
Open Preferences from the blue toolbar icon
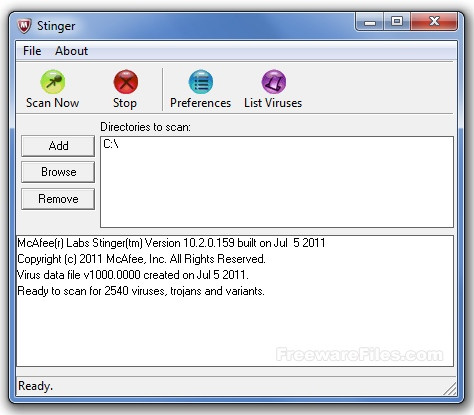pos(201,82)
